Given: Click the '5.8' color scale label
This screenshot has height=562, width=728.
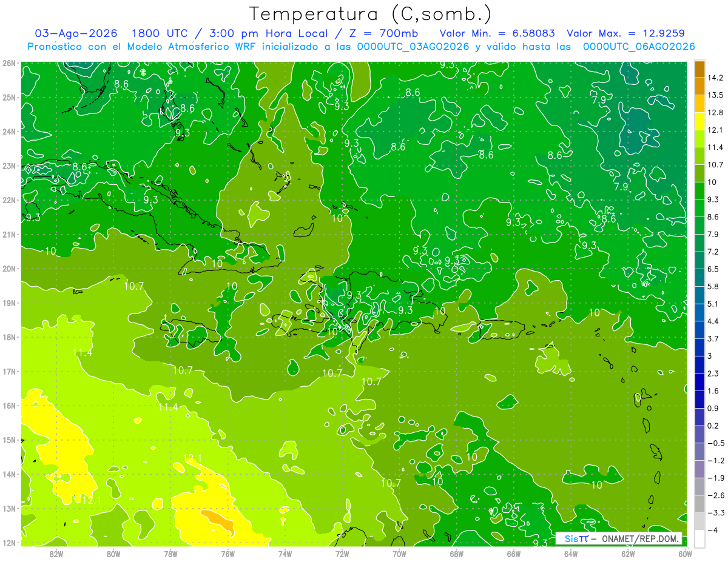Looking at the screenshot, I should tap(713, 286).
